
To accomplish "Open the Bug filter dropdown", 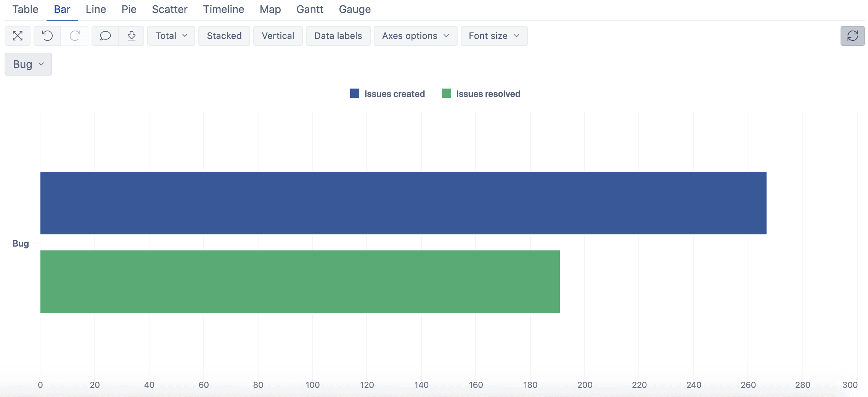I will [x=28, y=64].
